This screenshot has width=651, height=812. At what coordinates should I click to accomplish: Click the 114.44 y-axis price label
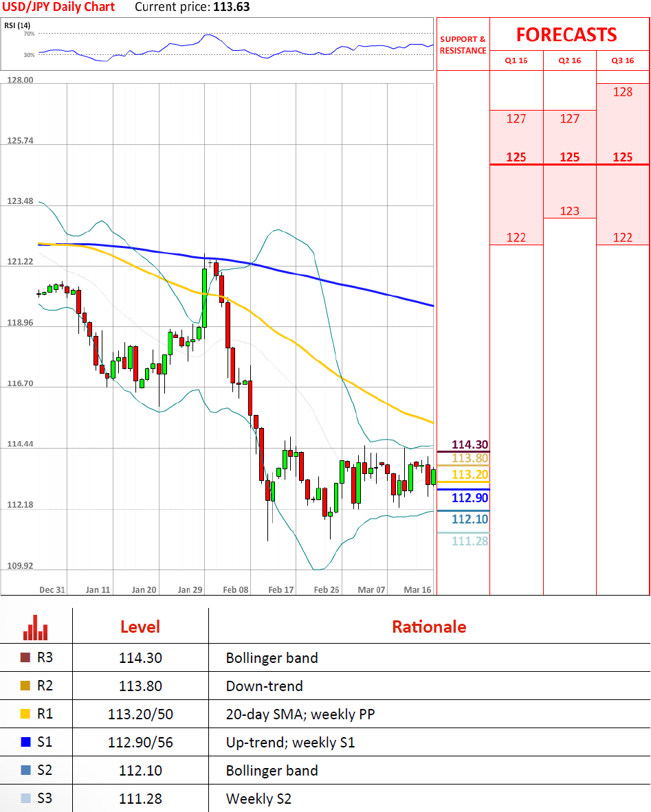(20, 444)
